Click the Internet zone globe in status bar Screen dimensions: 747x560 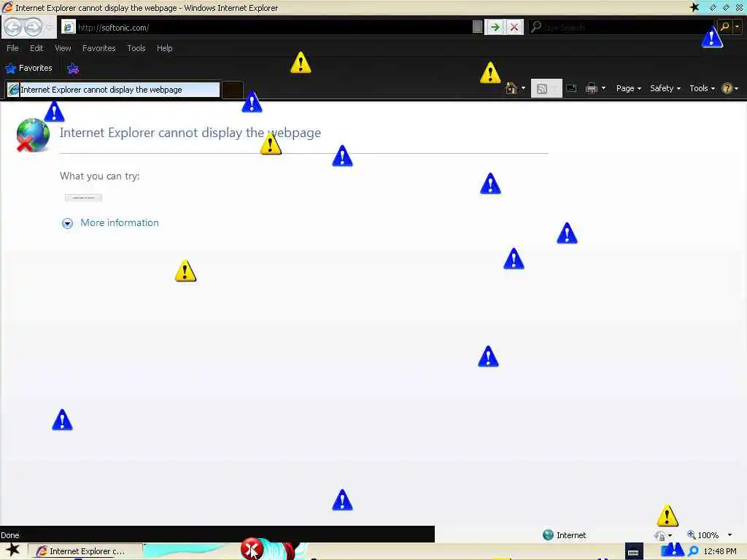548,535
